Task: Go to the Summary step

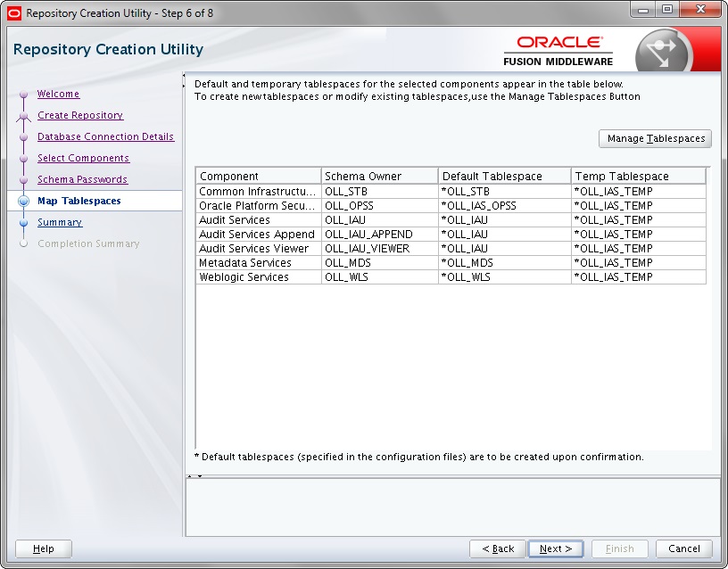Action: 60,222
